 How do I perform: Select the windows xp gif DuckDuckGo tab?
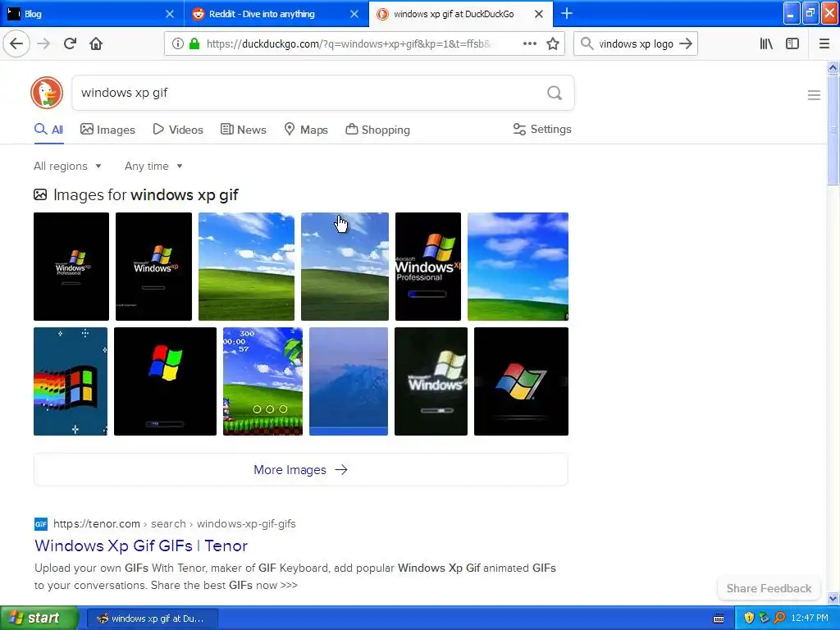click(461, 14)
